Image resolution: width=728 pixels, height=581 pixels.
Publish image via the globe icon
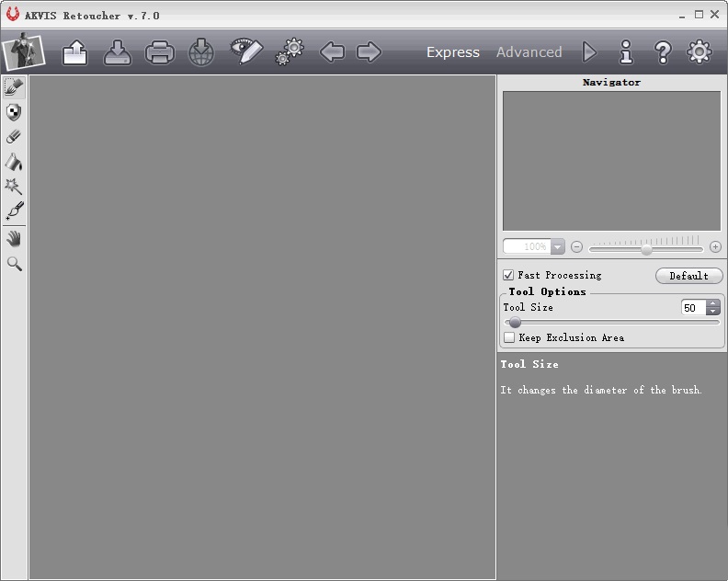[x=201, y=52]
